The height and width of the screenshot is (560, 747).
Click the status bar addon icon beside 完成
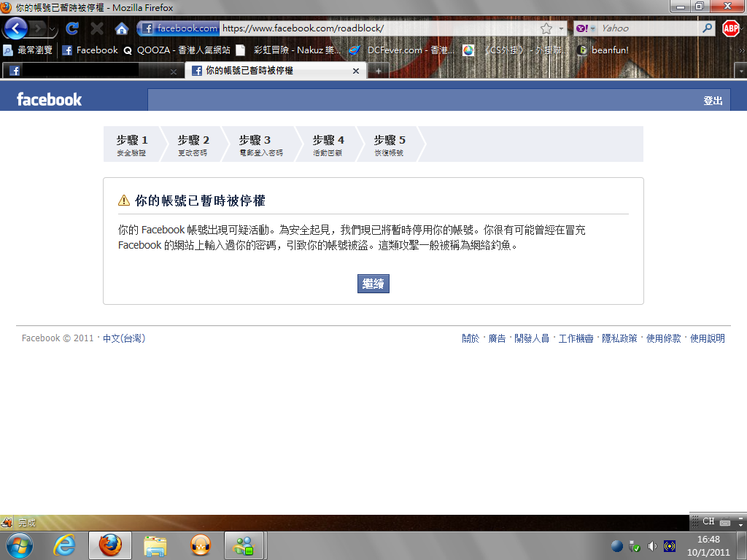(7, 522)
